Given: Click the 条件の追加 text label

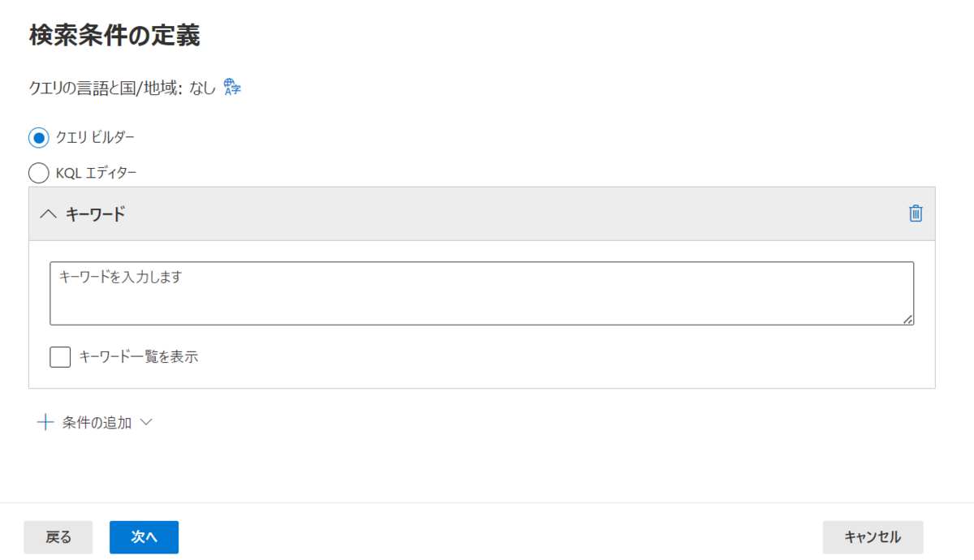Looking at the screenshot, I should click(x=97, y=422).
